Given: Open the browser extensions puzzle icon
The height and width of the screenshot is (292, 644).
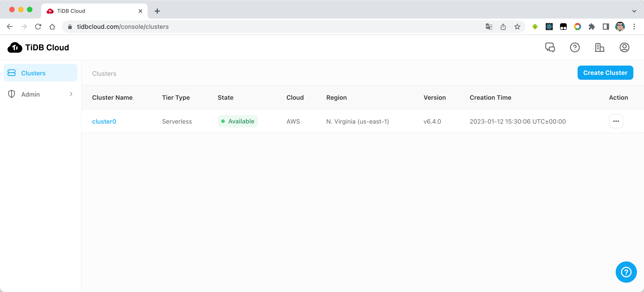Looking at the screenshot, I should click(x=592, y=27).
